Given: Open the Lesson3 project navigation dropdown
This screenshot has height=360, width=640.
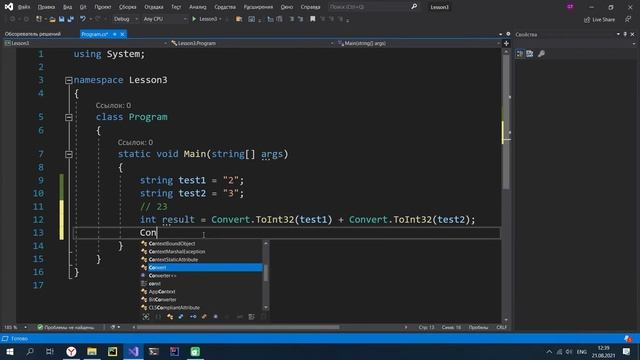Looking at the screenshot, I should (x=86, y=43).
